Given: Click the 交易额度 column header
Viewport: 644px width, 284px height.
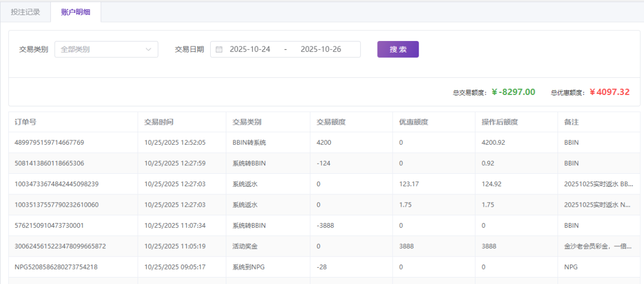Looking at the screenshot, I should (x=331, y=122).
